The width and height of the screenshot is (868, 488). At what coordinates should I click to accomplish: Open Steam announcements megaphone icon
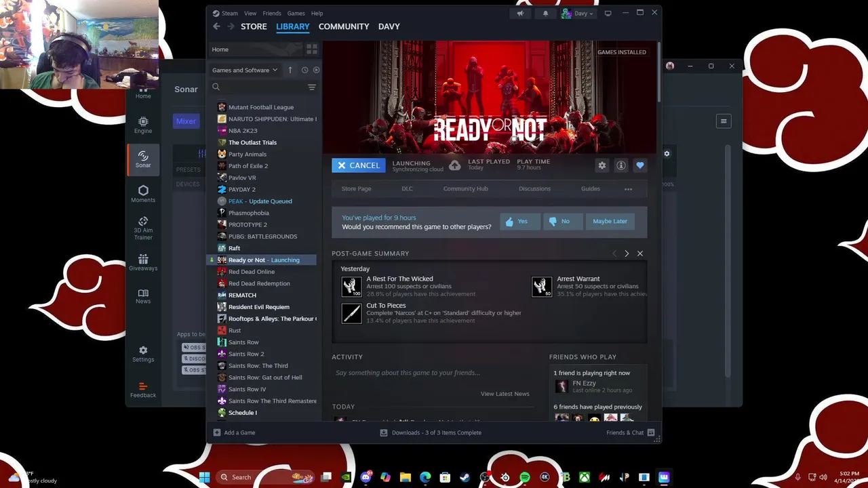(x=520, y=13)
